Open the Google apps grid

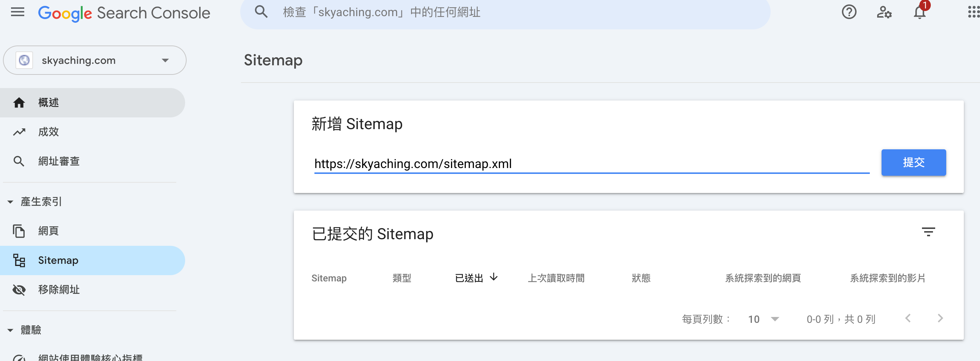coord(973,12)
